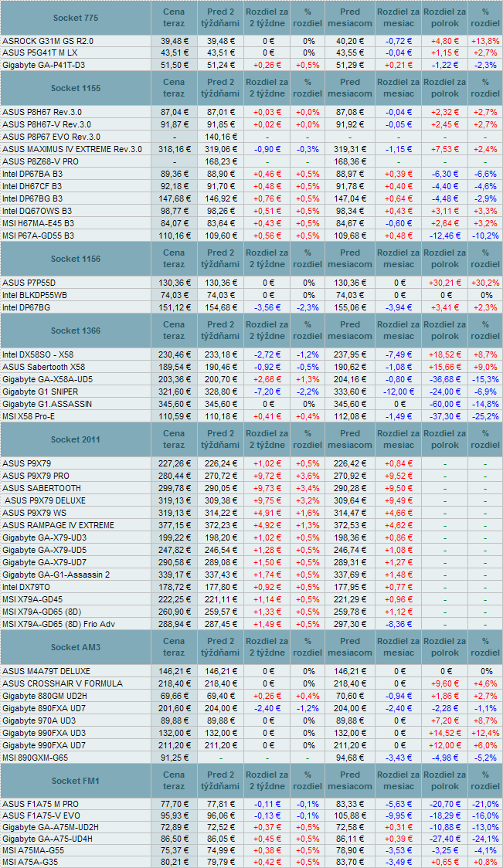Click the +30,21 € half-year difference cell
503x868 pixels.
tap(445, 283)
